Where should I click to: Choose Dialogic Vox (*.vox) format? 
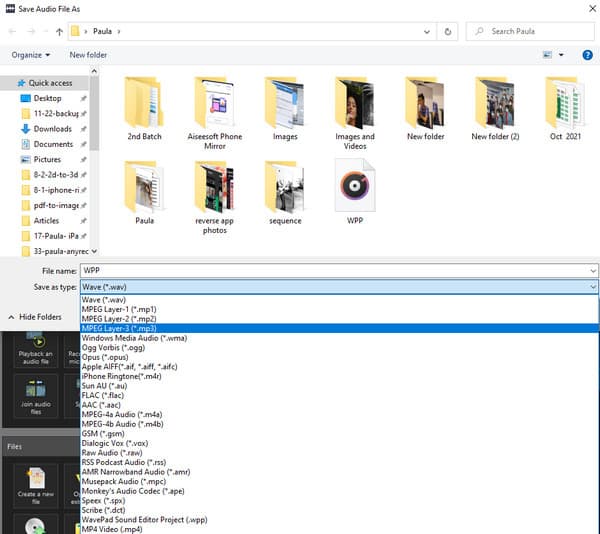pyautogui.click(x=339, y=443)
